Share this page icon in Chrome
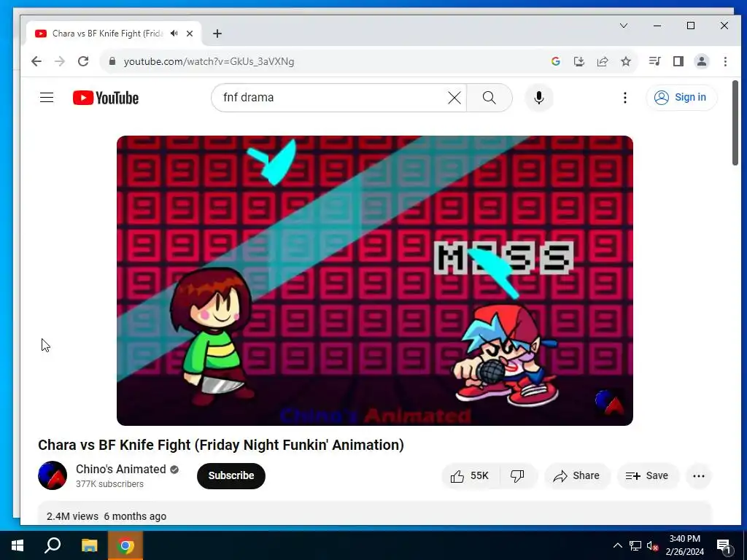 603,61
